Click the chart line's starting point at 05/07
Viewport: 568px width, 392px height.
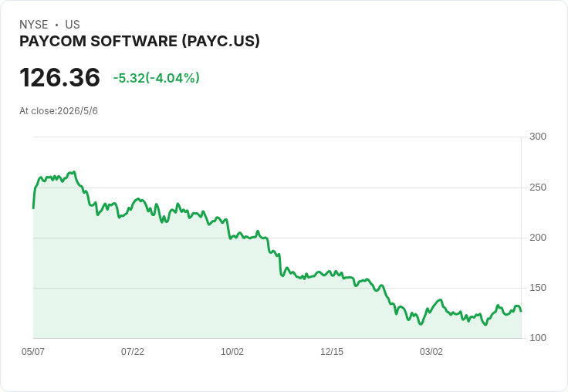33,208
